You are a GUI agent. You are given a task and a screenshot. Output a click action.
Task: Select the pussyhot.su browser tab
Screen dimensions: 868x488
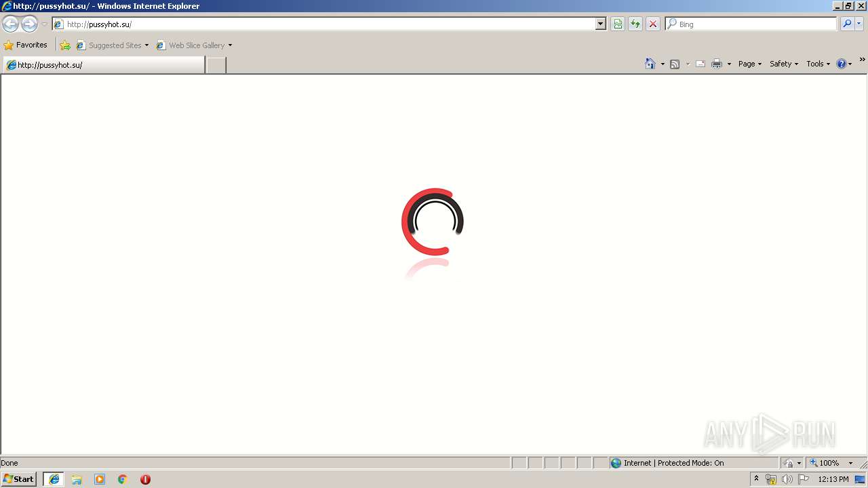[104, 65]
